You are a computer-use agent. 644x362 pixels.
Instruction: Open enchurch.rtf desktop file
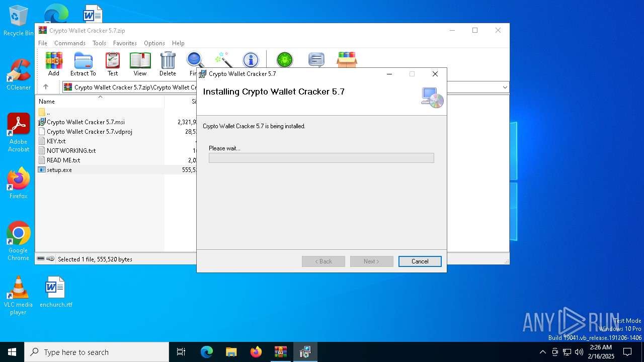(56, 292)
